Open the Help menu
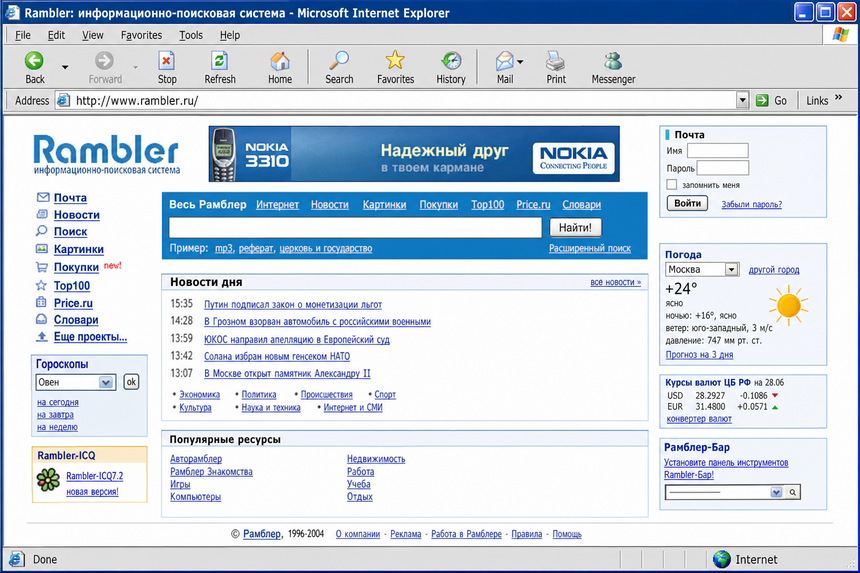Image resolution: width=860 pixels, height=573 pixels. (x=230, y=35)
